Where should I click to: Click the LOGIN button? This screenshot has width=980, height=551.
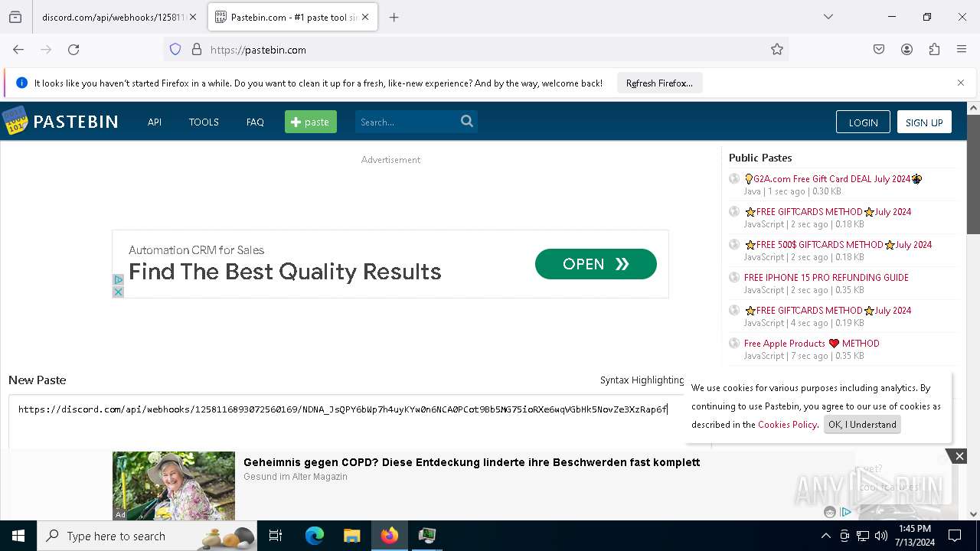pos(863,122)
